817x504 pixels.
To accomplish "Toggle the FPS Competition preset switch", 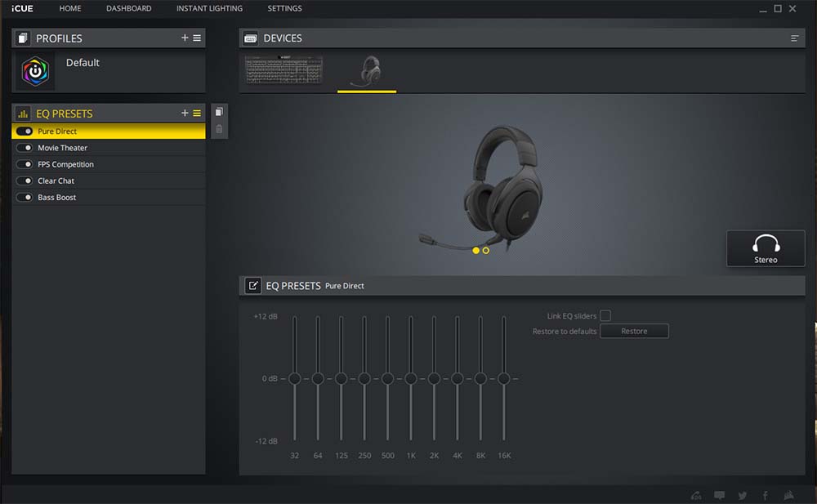I will pos(25,164).
